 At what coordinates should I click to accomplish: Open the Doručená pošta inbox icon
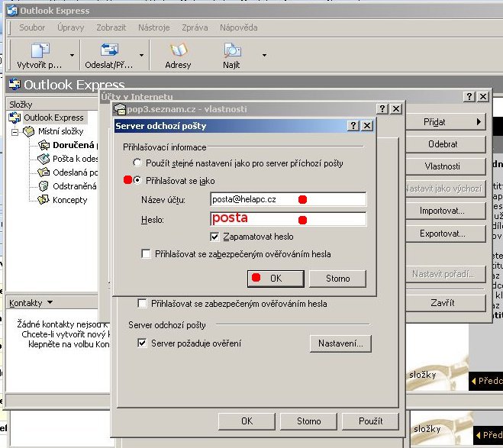[44, 145]
